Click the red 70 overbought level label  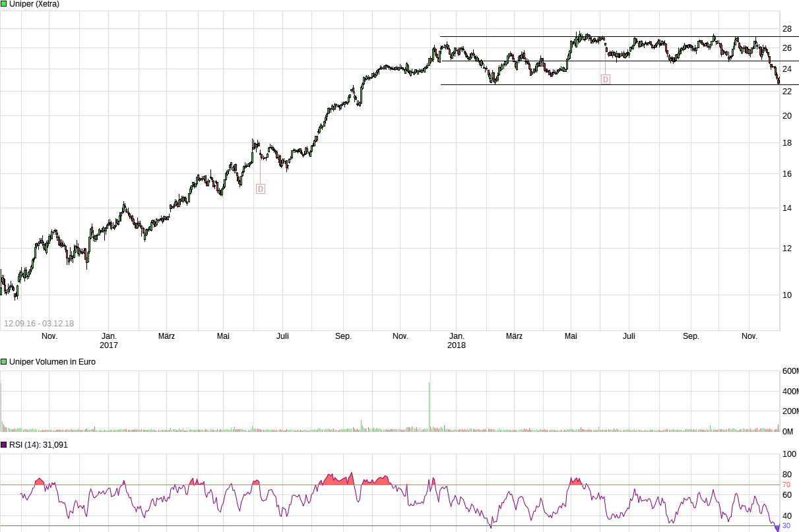click(786, 485)
